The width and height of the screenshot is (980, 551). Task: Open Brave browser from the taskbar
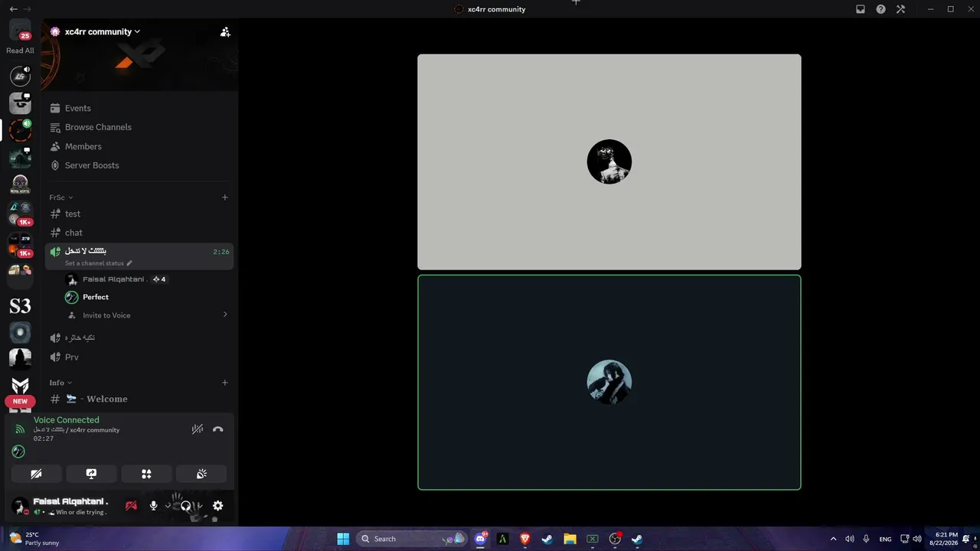(x=524, y=539)
